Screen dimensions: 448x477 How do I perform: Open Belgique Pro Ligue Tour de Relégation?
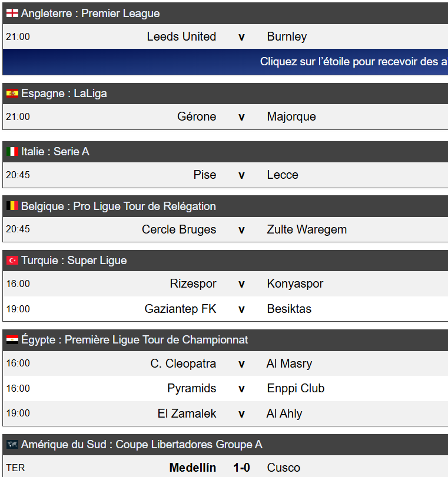[118, 206]
